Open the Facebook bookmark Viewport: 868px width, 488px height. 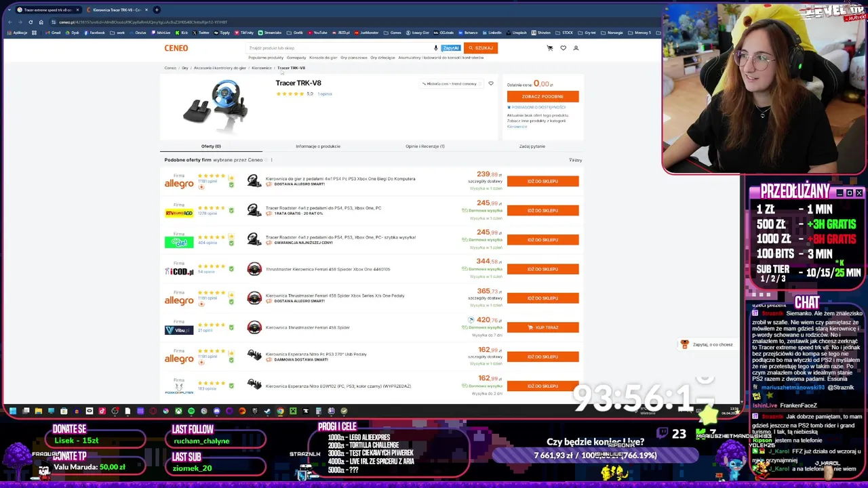tap(94, 33)
